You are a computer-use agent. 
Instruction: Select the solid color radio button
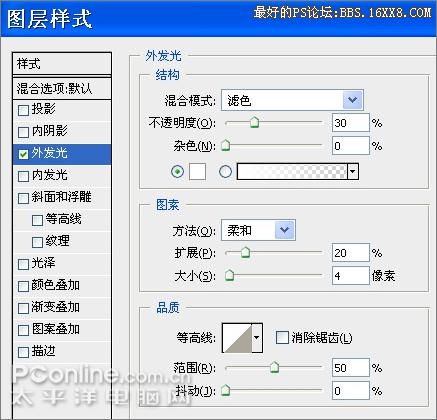[x=177, y=172]
